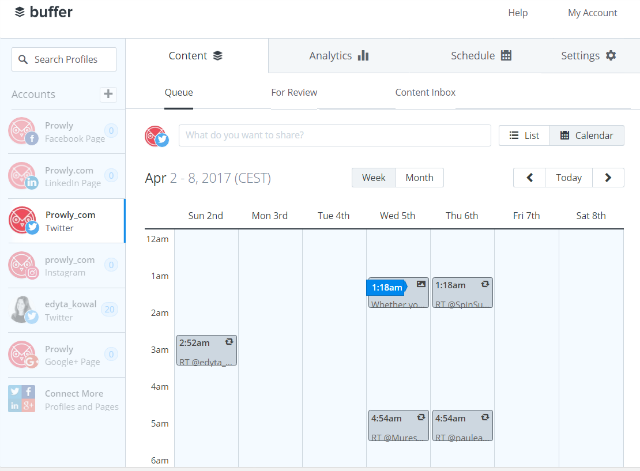The height and width of the screenshot is (471, 640).
Task: Click the Schedule calendar grid icon
Action: click(x=506, y=55)
